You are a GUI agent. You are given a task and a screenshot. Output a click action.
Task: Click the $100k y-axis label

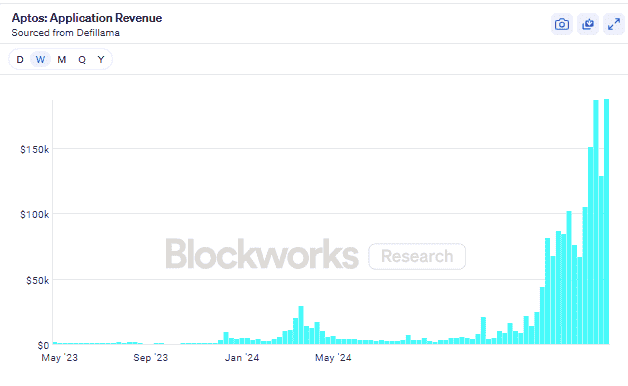point(34,215)
